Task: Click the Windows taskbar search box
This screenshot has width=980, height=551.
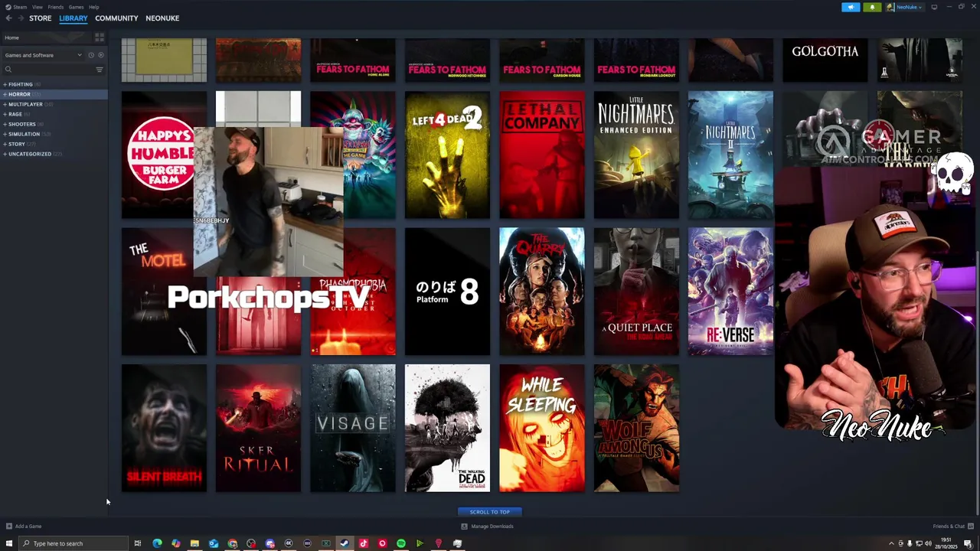Action: 73,543
